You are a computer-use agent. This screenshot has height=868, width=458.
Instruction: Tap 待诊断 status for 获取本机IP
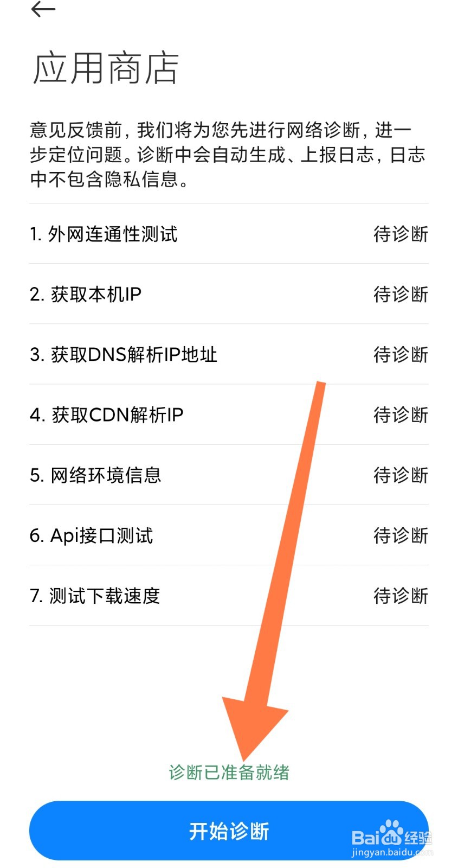tap(401, 295)
